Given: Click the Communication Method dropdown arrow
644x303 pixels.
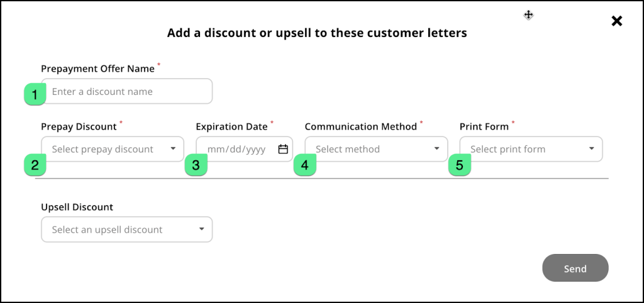Looking at the screenshot, I should pos(436,150).
